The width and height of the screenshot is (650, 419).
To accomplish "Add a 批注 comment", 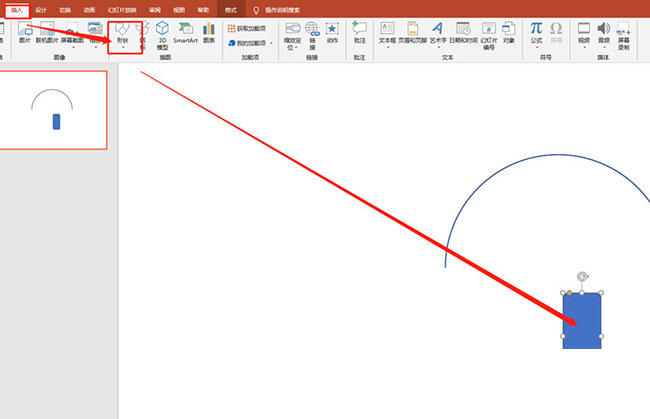I will [x=359, y=33].
